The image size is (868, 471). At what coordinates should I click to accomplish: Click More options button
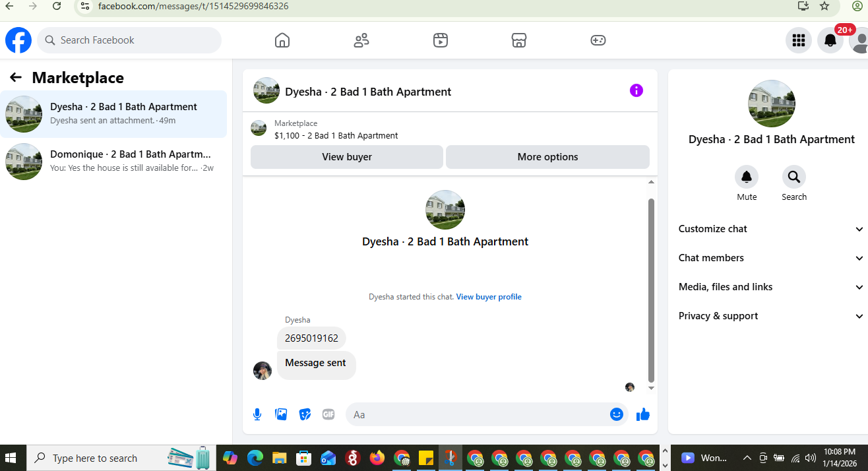tap(547, 157)
